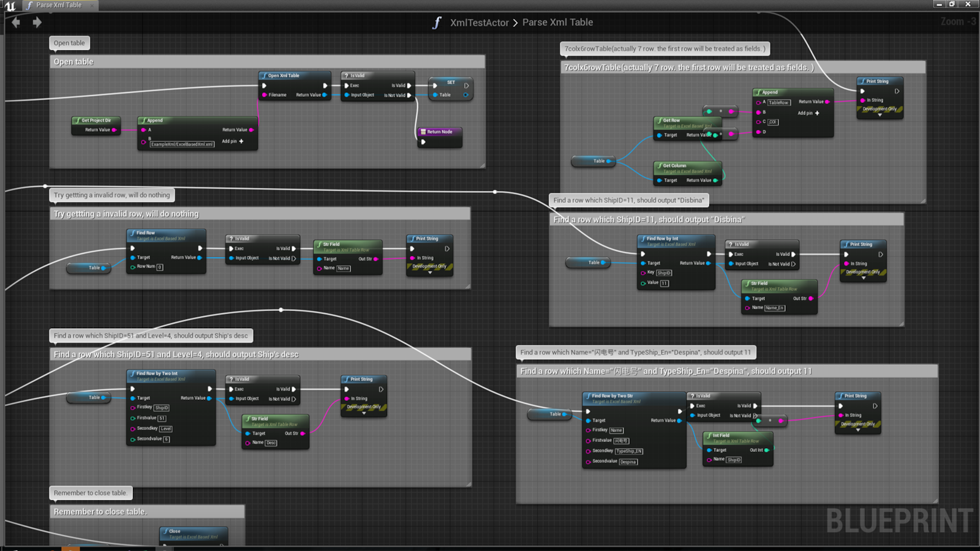The image size is (980, 551).
Task: Click the Int Field node's Out Int pin
Action: 766,450
